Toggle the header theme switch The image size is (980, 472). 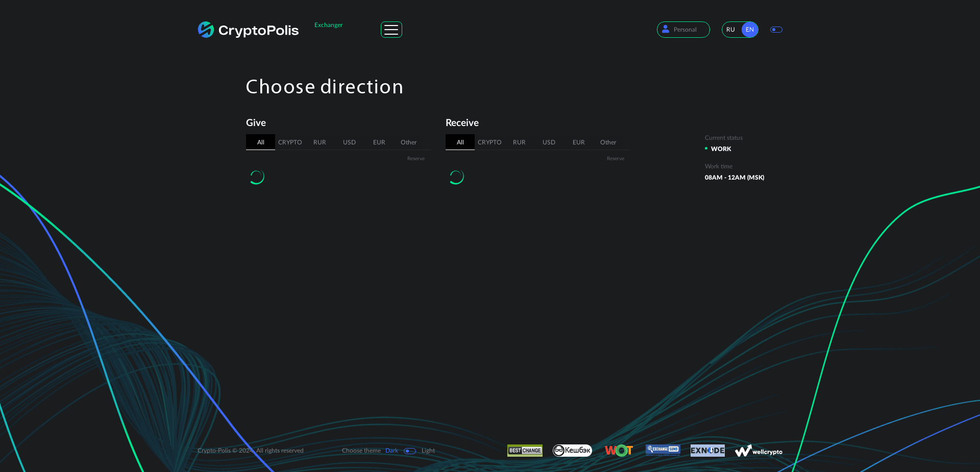coord(776,30)
